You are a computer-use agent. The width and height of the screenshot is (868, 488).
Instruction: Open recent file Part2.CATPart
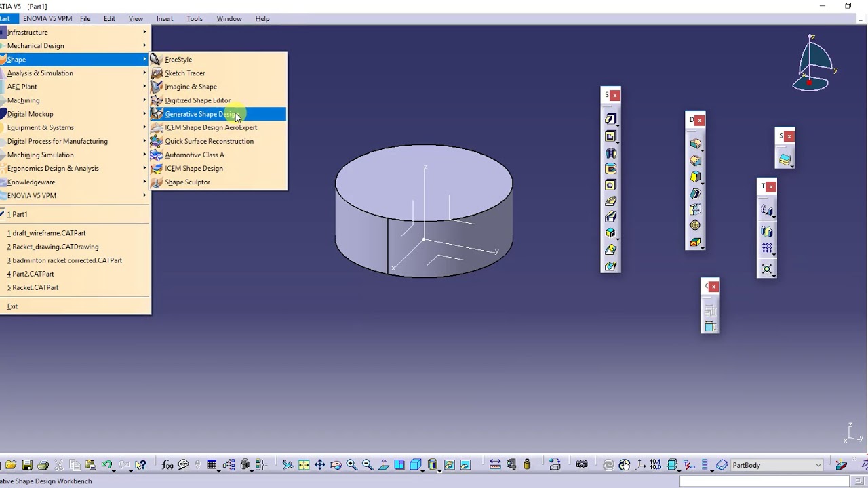pyautogui.click(x=75, y=274)
